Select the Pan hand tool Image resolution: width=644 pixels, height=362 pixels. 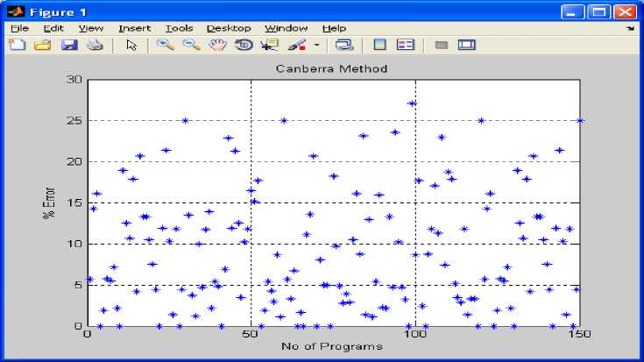(x=217, y=45)
